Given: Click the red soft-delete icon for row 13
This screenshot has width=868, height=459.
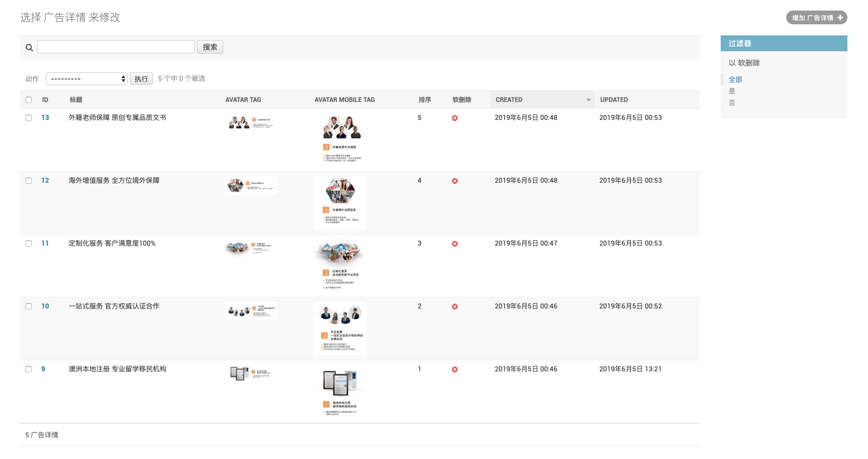Looking at the screenshot, I should (x=455, y=118).
